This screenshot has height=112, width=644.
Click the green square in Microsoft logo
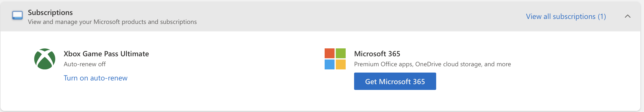pos(341,53)
